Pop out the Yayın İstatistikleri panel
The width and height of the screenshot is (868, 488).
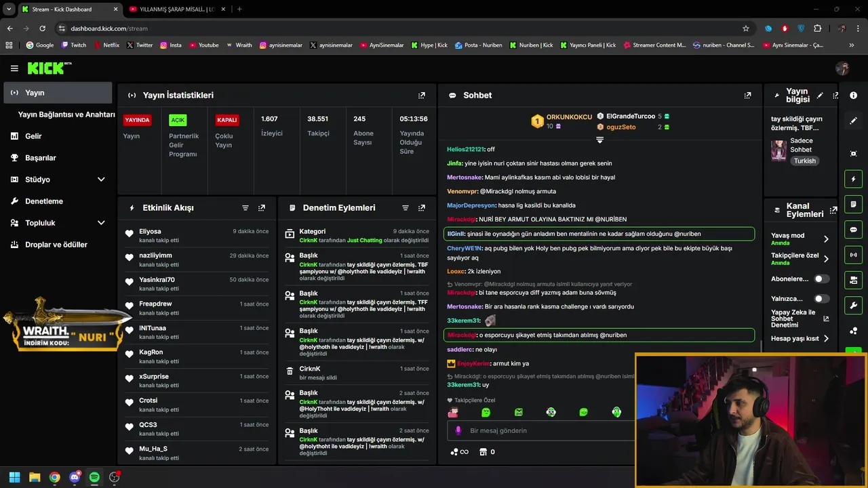click(422, 96)
